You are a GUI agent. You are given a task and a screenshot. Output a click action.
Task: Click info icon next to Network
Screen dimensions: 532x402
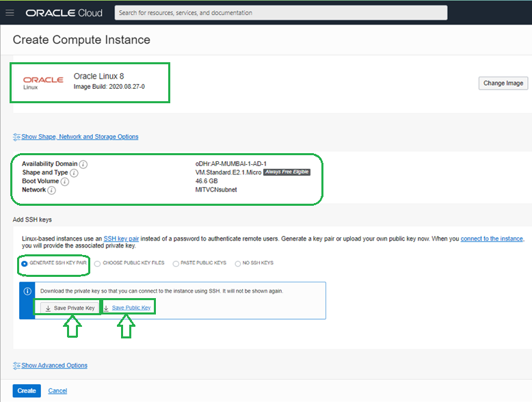[x=51, y=190]
